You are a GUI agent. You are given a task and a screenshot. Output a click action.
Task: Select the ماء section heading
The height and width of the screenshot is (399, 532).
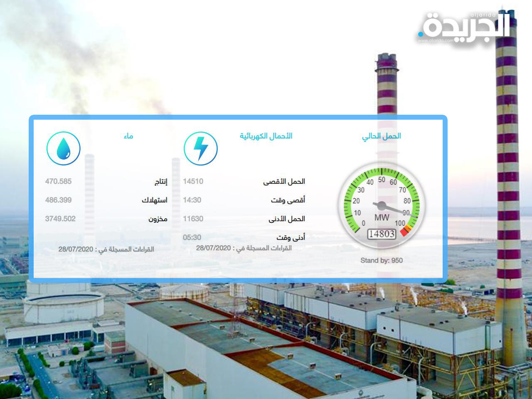128,136
